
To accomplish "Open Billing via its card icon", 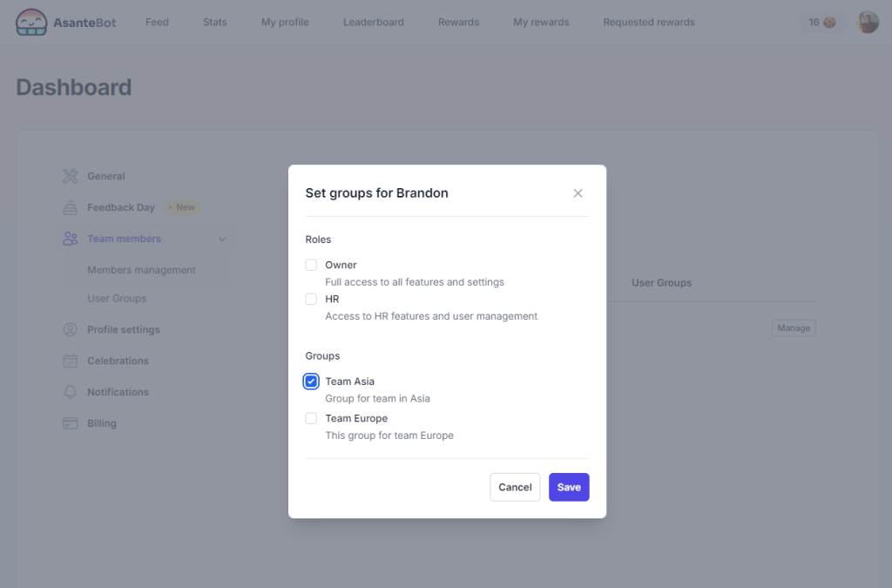I will (69, 423).
